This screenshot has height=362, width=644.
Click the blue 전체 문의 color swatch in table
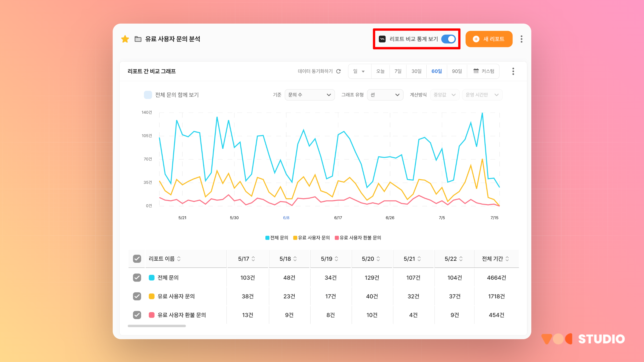[152, 278]
